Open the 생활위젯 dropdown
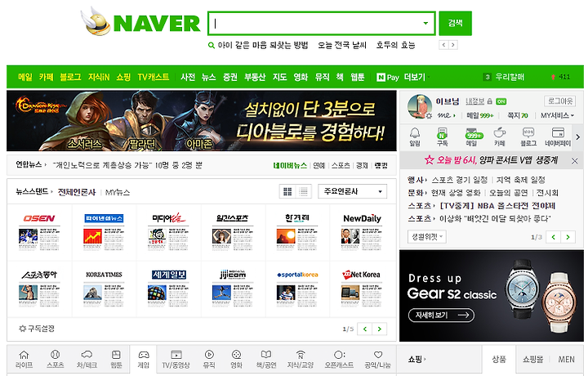The width and height of the screenshot is (588, 376). 427,237
